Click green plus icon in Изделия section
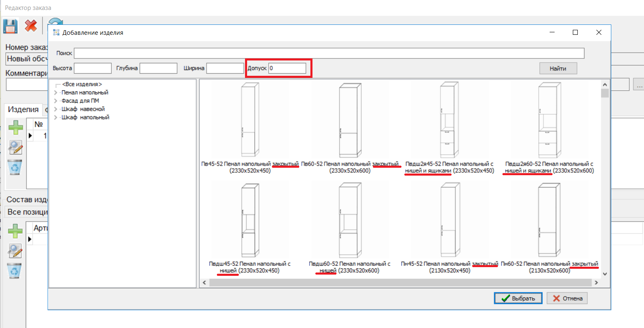This screenshot has height=328, width=644. click(16, 128)
